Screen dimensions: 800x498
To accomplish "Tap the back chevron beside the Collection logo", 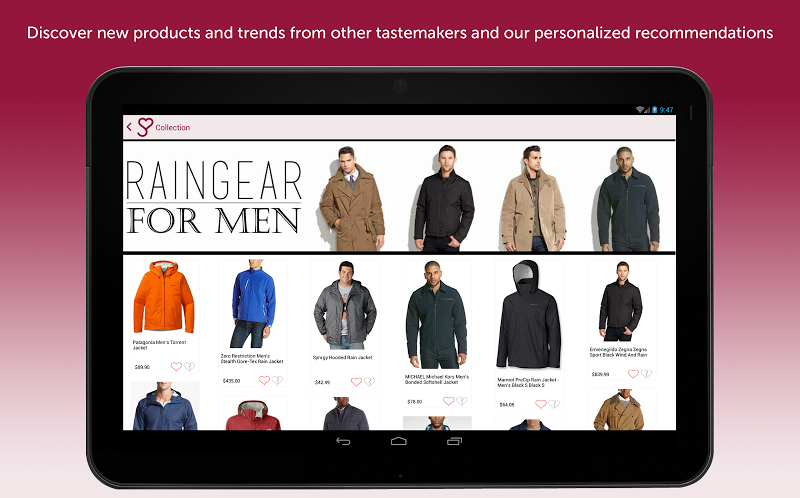I will click(129, 127).
